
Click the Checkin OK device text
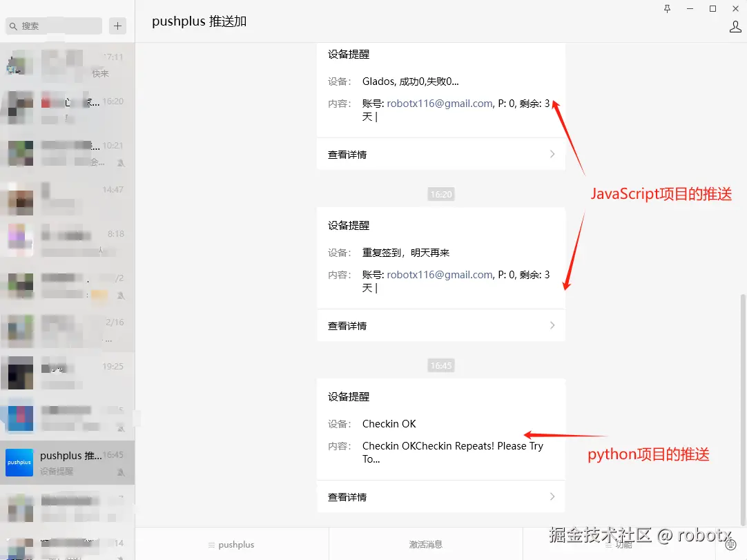tap(389, 424)
